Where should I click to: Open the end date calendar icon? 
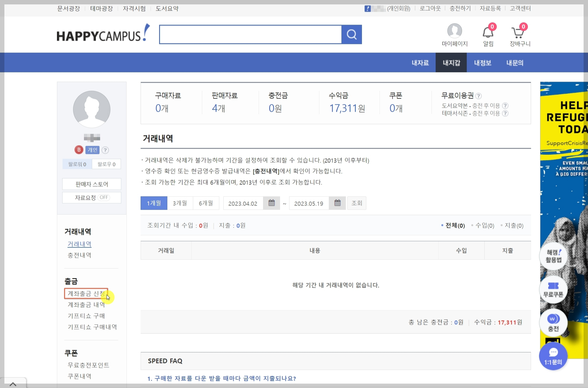(x=337, y=203)
